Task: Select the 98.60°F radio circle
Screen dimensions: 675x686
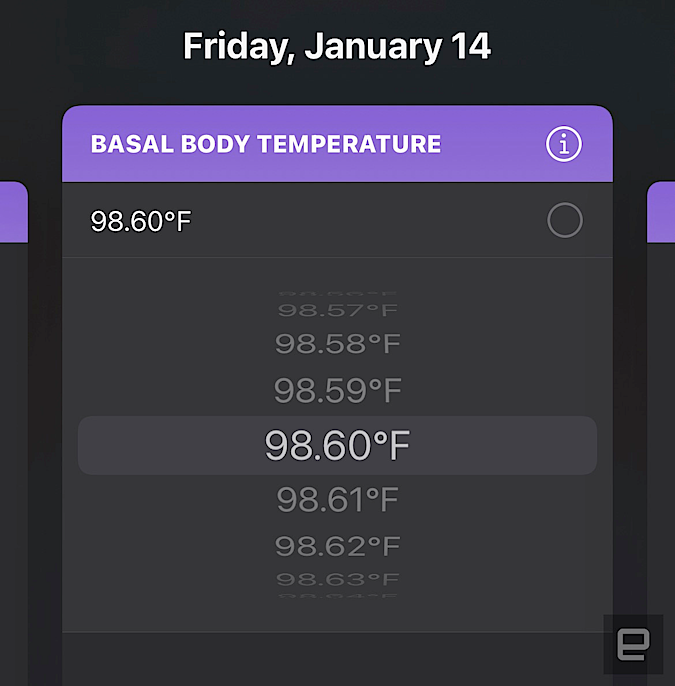Action: click(x=564, y=220)
